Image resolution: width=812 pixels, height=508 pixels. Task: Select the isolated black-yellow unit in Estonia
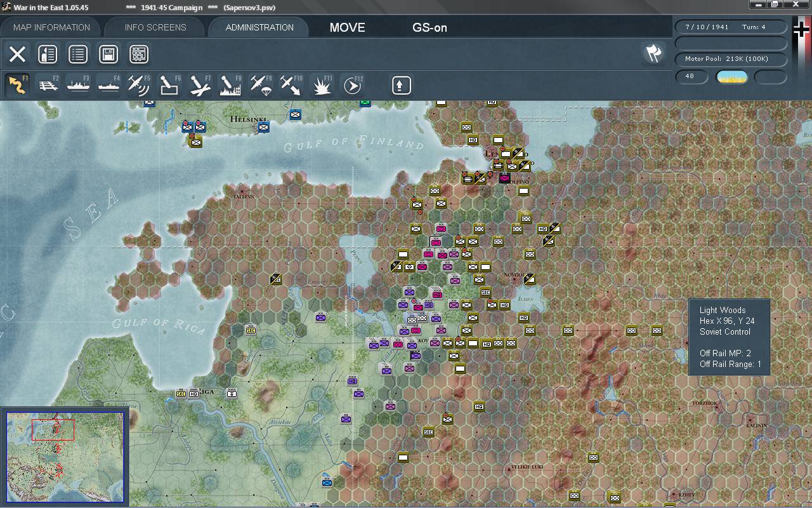pos(275,279)
